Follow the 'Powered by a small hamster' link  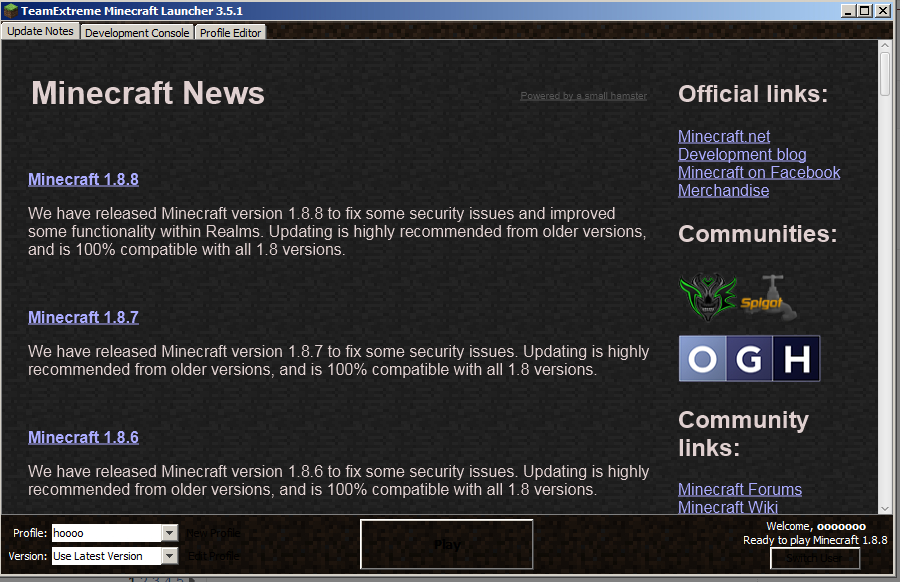click(x=583, y=96)
